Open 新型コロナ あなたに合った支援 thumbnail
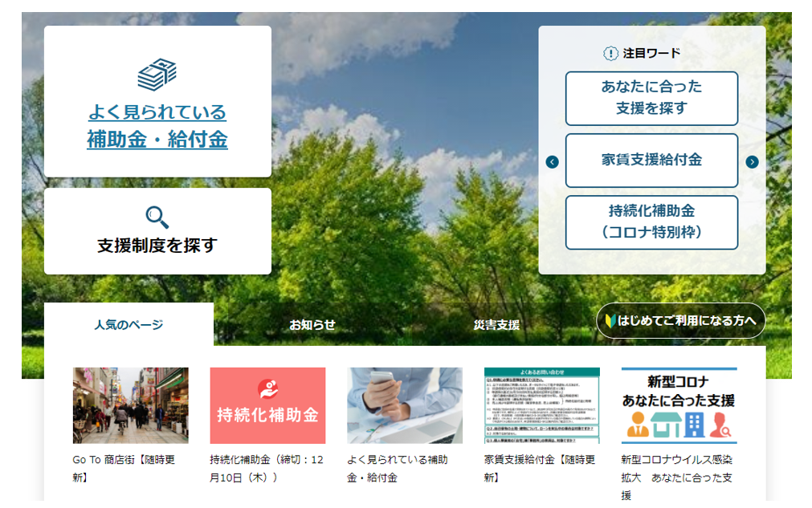This screenshot has width=812, height=508. (679, 405)
